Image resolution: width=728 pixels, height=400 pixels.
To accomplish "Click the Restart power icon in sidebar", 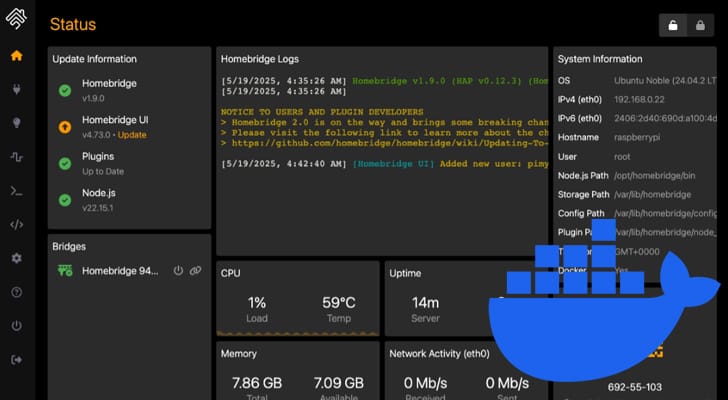I will point(16,326).
